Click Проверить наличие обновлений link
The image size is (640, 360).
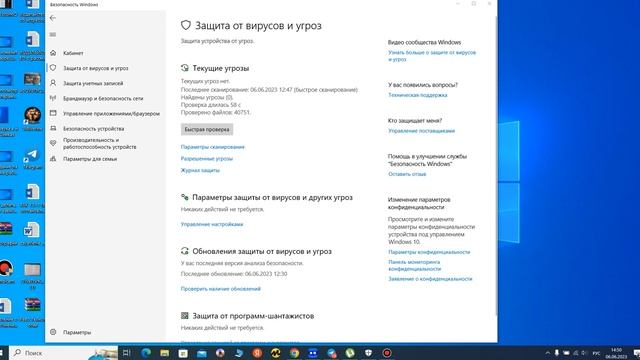[x=220, y=289]
